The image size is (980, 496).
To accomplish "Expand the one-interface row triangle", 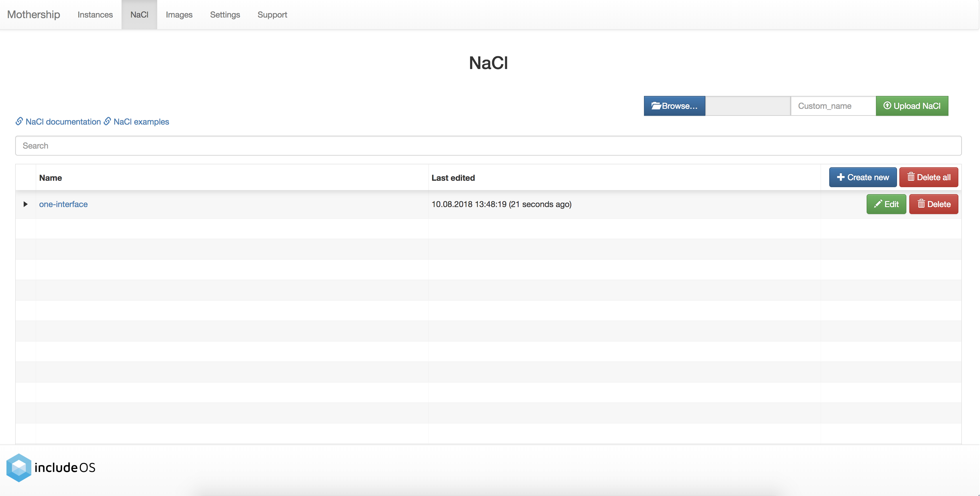I will pos(25,204).
